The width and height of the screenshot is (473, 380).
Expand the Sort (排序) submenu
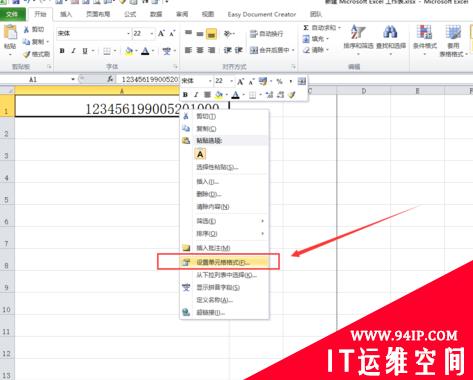tap(224, 234)
